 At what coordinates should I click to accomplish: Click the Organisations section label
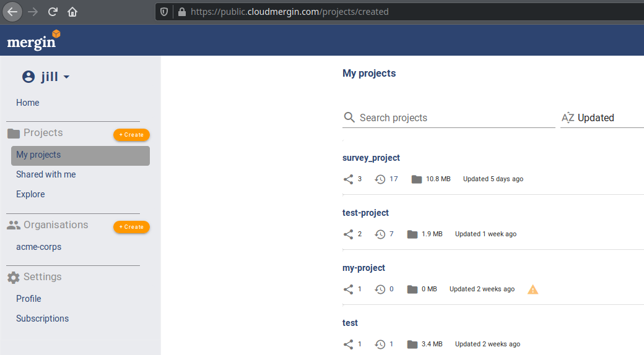56,225
